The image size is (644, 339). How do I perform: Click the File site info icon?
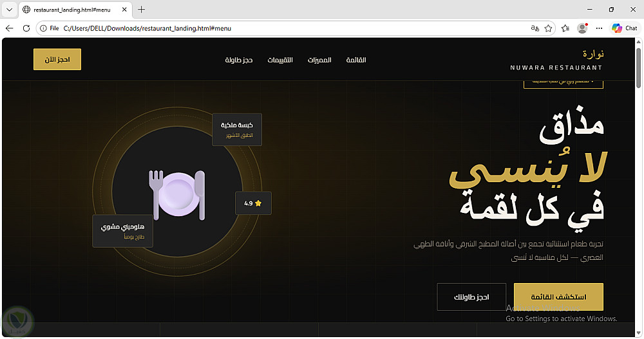coord(50,28)
